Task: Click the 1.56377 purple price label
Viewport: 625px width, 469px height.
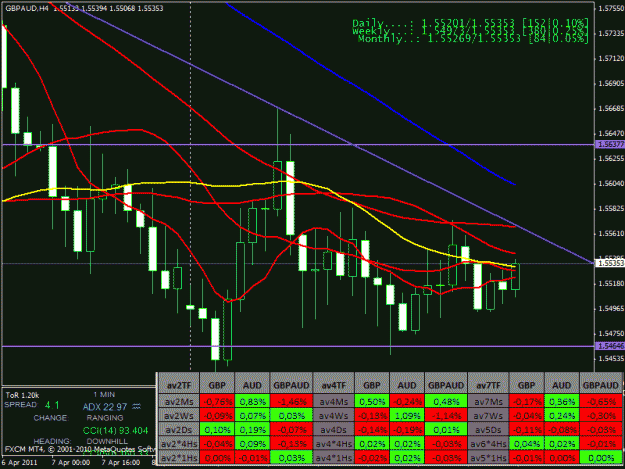Action: click(610, 144)
